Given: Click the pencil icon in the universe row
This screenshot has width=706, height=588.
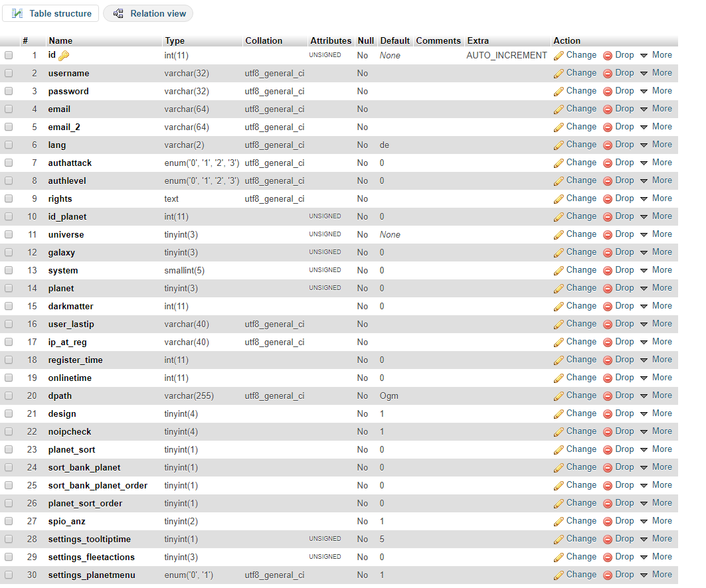Looking at the screenshot, I should (x=559, y=235).
